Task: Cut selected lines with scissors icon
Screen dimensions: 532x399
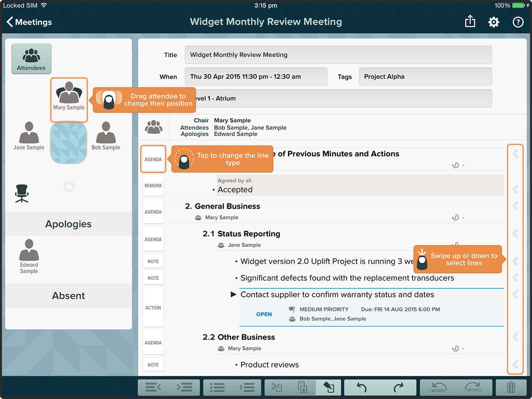Action: [x=277, y=387]
